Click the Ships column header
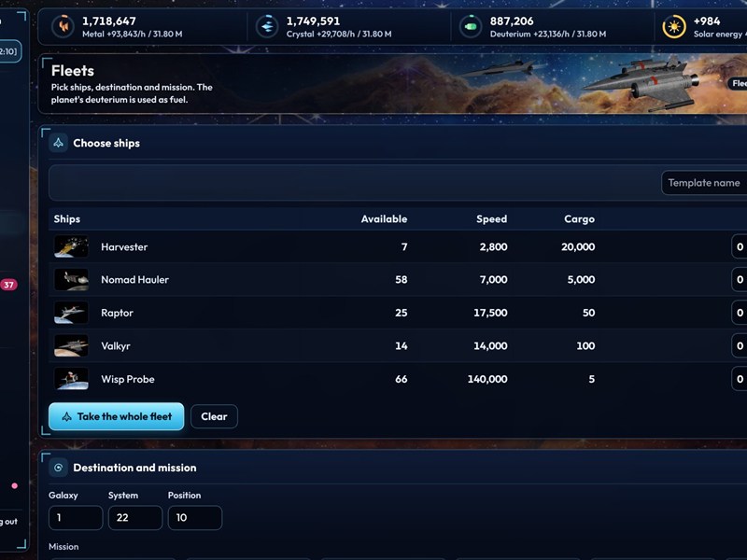The image size is (747, 560). pyautogui.click(x=66, y=219)
